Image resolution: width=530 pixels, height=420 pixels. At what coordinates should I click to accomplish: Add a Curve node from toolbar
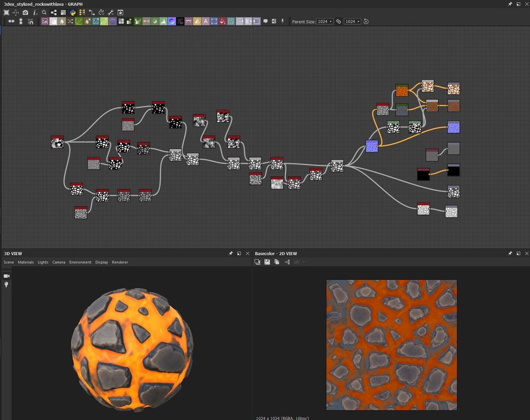79,21
